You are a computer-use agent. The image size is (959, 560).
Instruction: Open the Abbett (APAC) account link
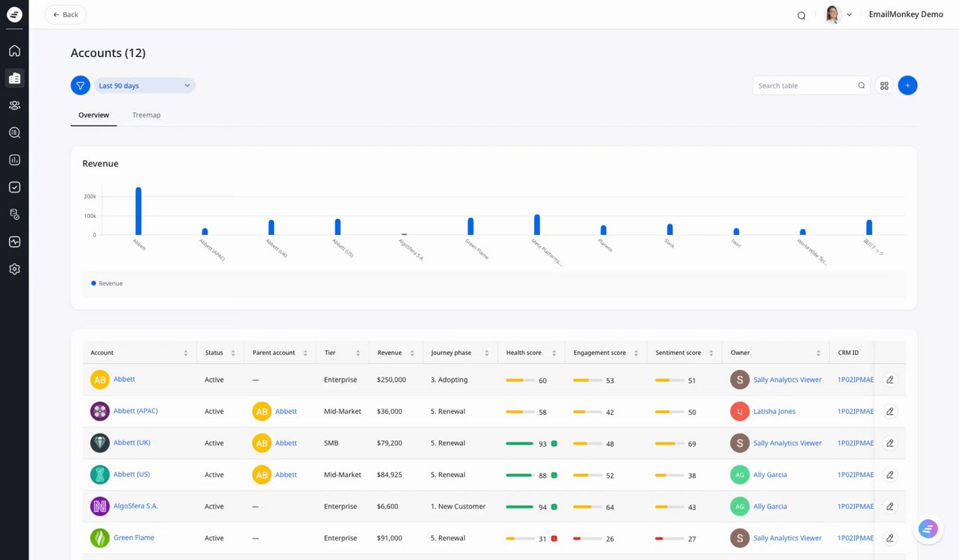click(136, 411)
